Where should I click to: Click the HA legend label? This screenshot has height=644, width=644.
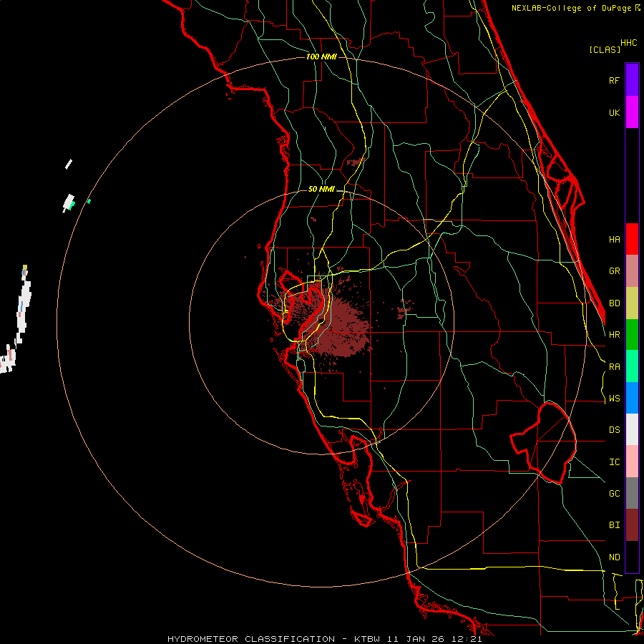(614, 240)
